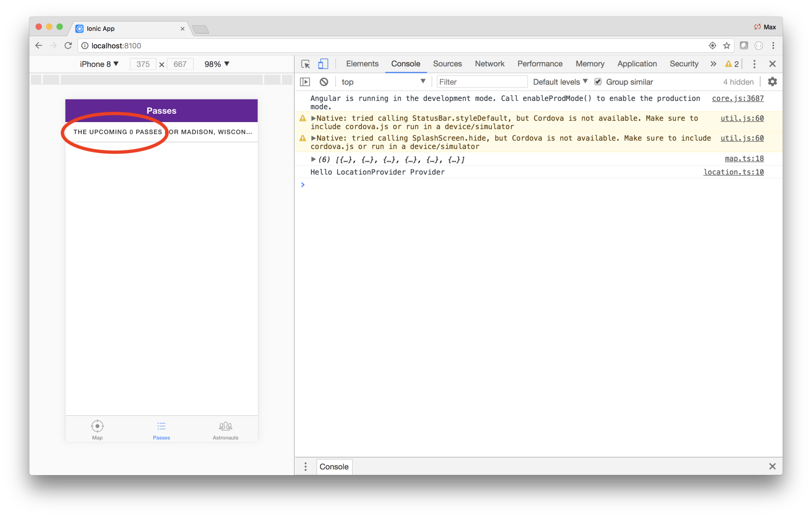Open the Astronauts tab icon
Viewport: 812px width, 517px height.
tap(225, 426)
